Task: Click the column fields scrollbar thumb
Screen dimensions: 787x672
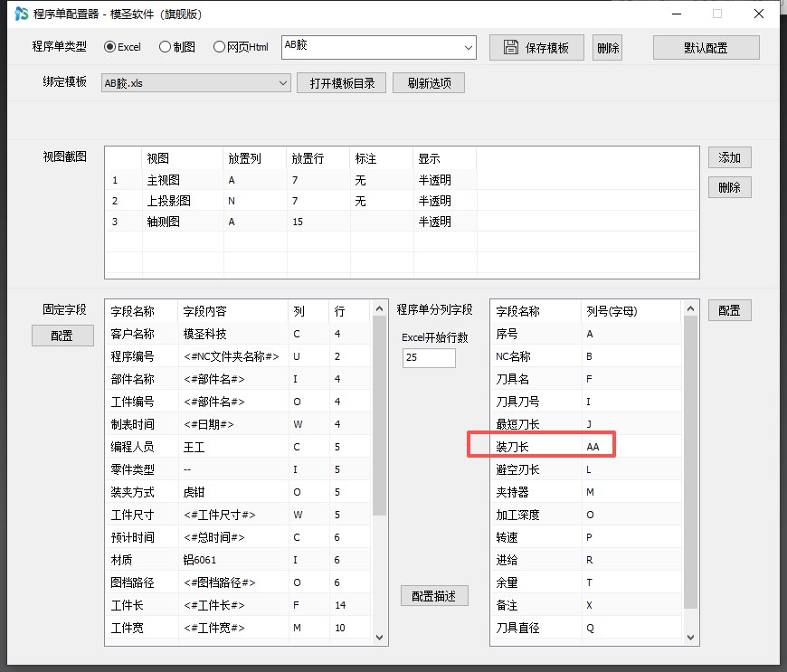Action: [690, 462]
